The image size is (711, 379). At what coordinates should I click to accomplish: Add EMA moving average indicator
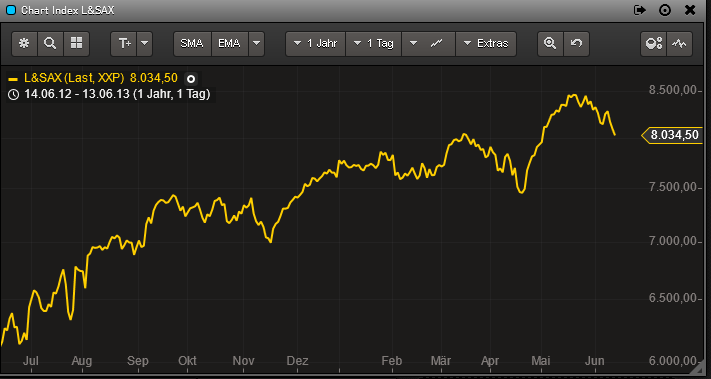230,44
